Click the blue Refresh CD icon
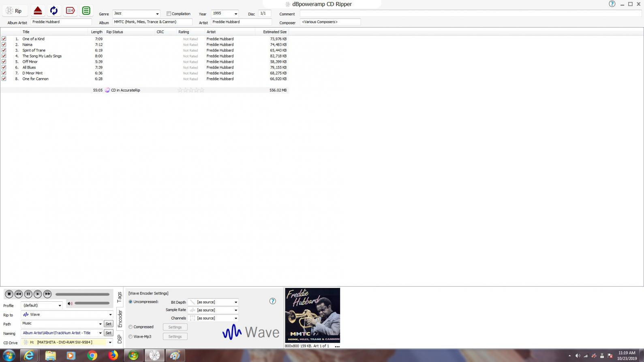Image resolution: width=644 pixels, height=362 pixels. 54,11
